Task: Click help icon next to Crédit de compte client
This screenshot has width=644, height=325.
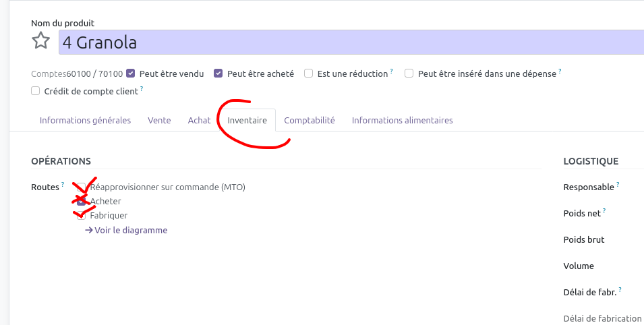Action: coord(142,88)
